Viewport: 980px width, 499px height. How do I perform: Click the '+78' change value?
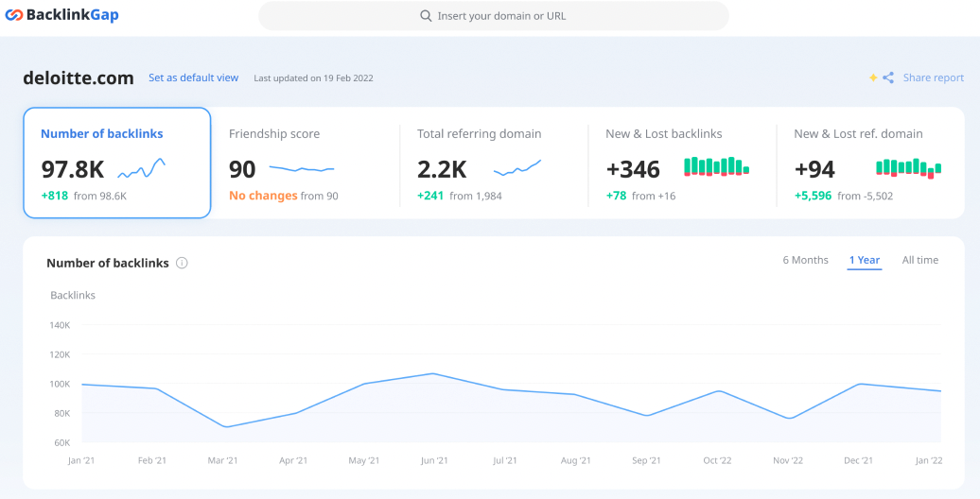point(616,196)
